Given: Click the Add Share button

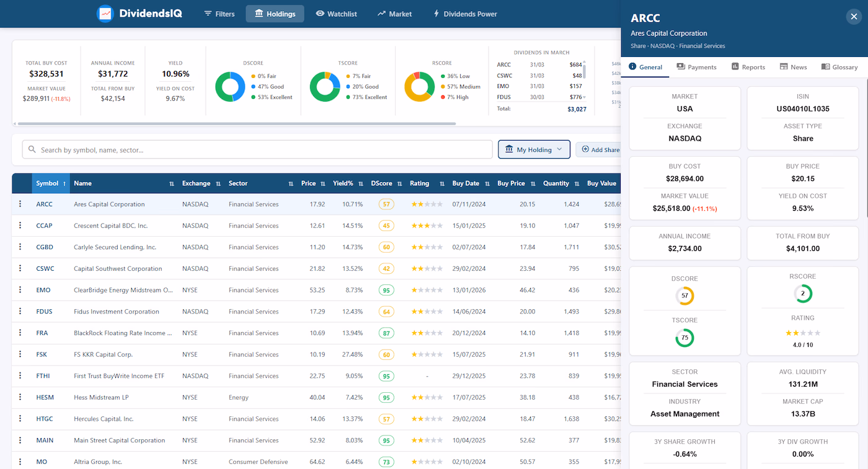Looking at the screenshot, I should click(598, 149).
